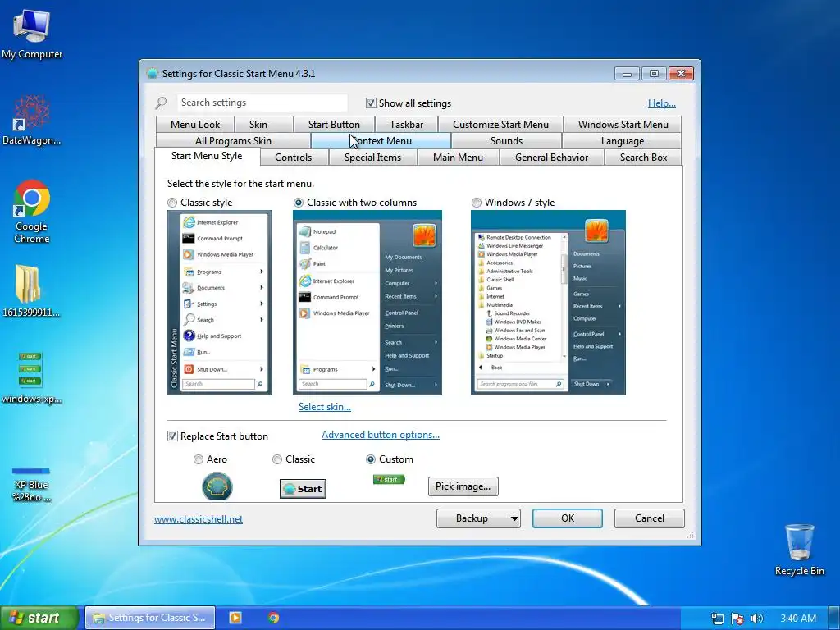
Task: Uncheck Replace Start button checkbox
Action: click(x=172, y=436)
